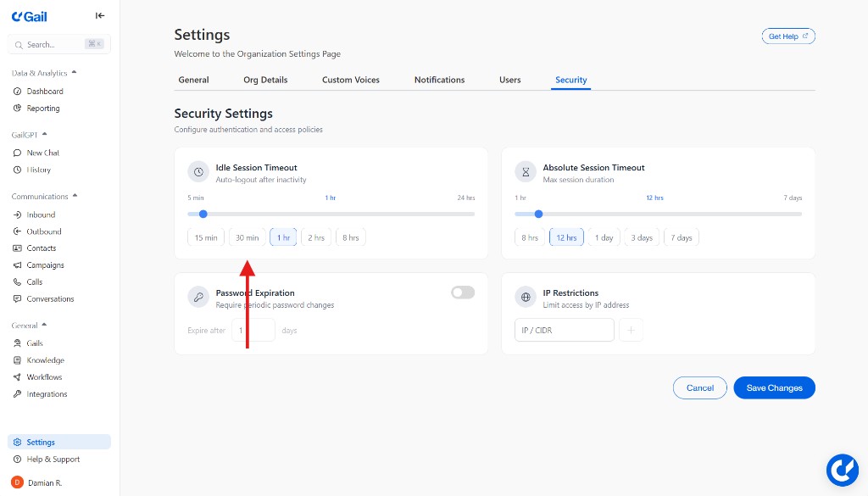Image resolution: width=868 pixels, height=496 pixels.
Task: Open the Dashboard page
Action: coord(42,91)
